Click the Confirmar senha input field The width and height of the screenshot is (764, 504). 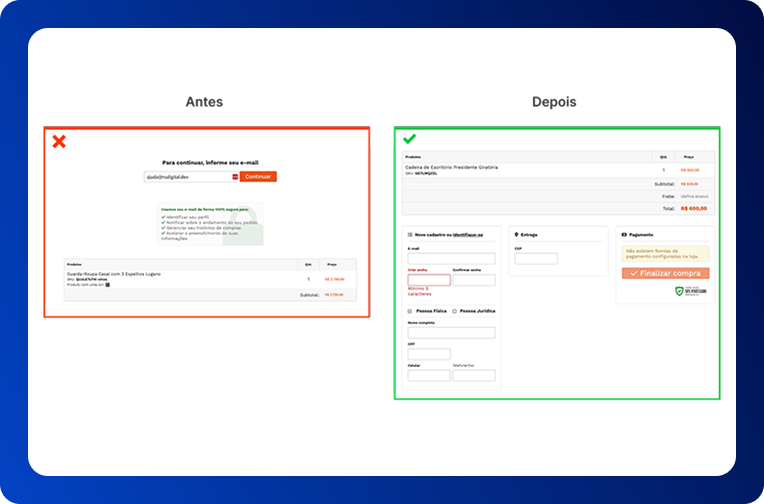tap(474, 280)
